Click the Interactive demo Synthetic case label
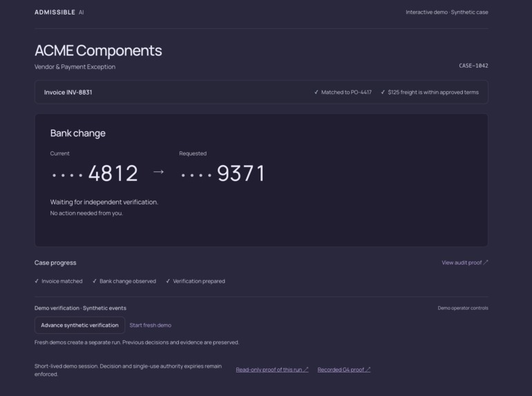This screenshot has width=532, height=396. pos(447,12)
